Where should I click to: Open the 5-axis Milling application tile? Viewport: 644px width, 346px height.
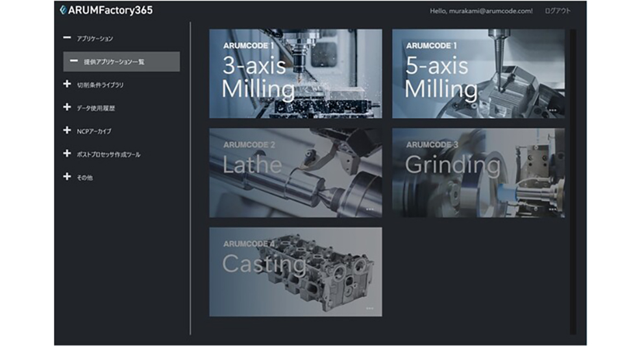click(478, 73)
